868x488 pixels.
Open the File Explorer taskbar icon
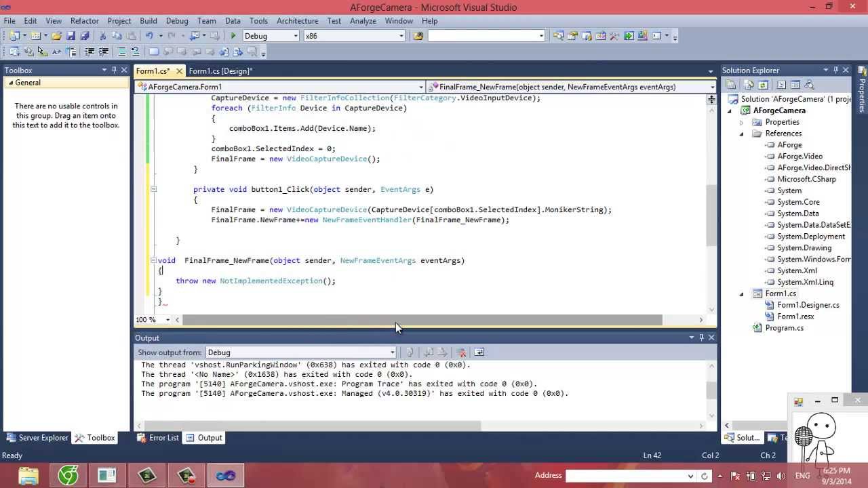(28, 476)
